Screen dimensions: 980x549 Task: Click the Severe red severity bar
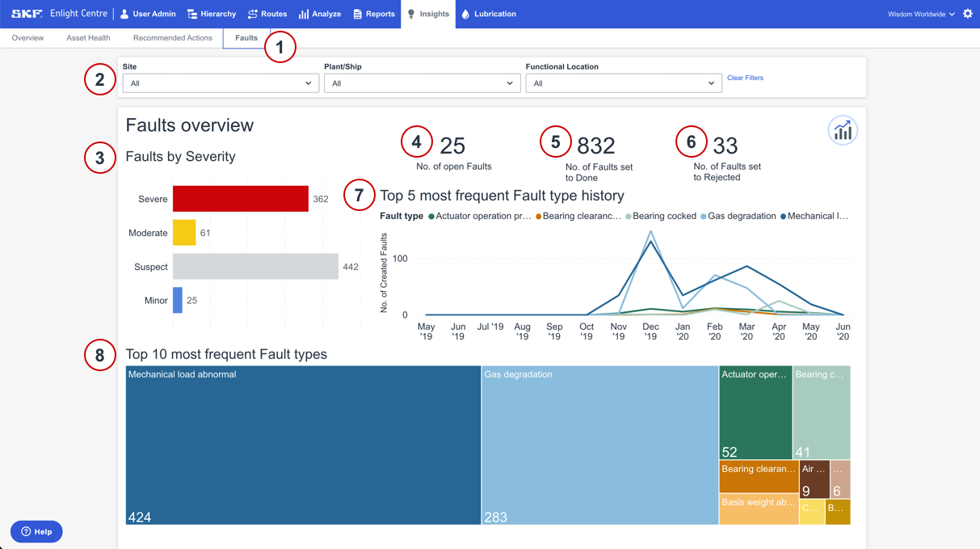(x=240, y=198)
